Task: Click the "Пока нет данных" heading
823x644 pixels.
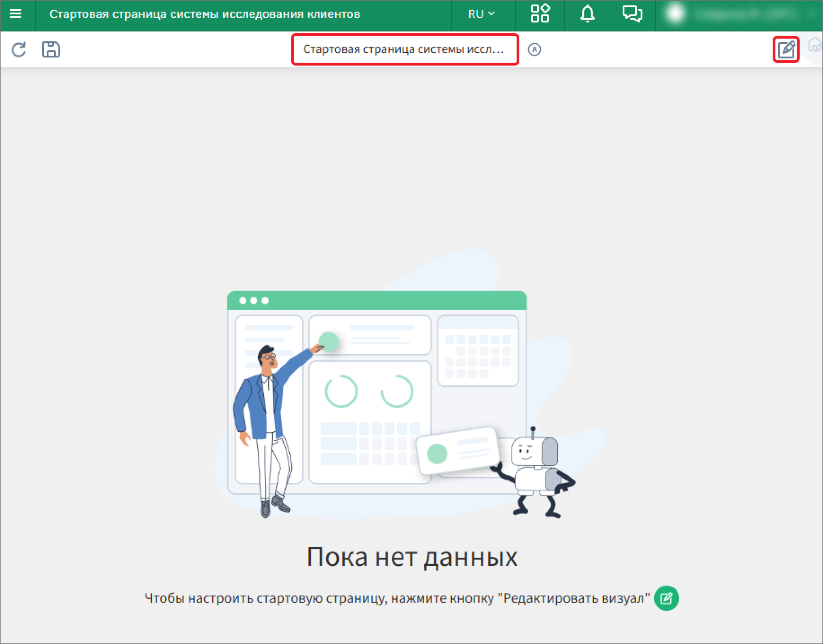Action: pos(411,557)
